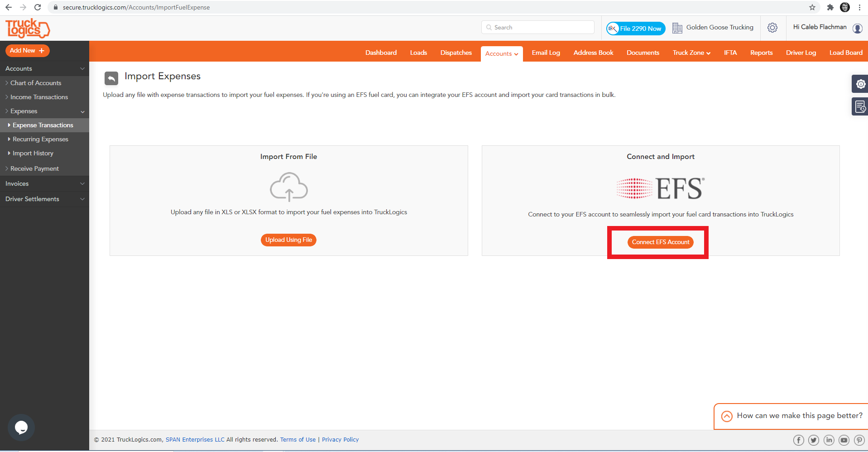
Task: Open the settings gear icon
Action: [772, 28]
